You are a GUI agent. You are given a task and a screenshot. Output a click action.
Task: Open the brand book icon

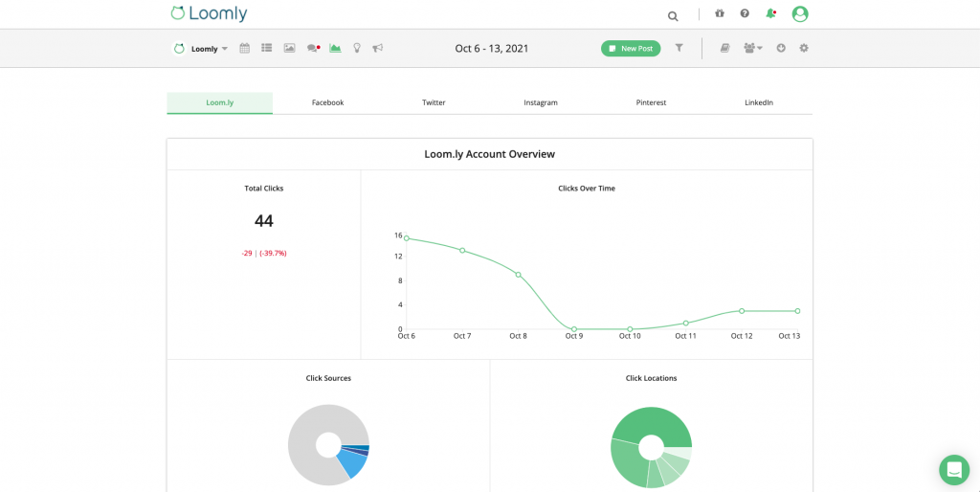click(725, 48)
